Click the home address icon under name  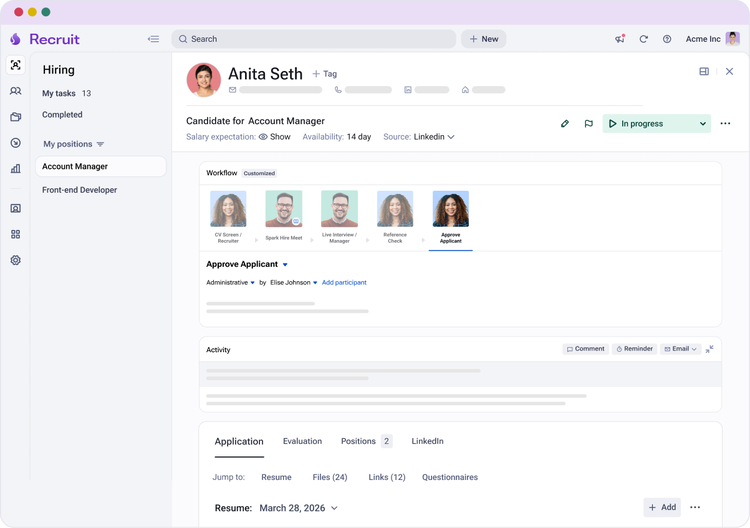point(465,89)
